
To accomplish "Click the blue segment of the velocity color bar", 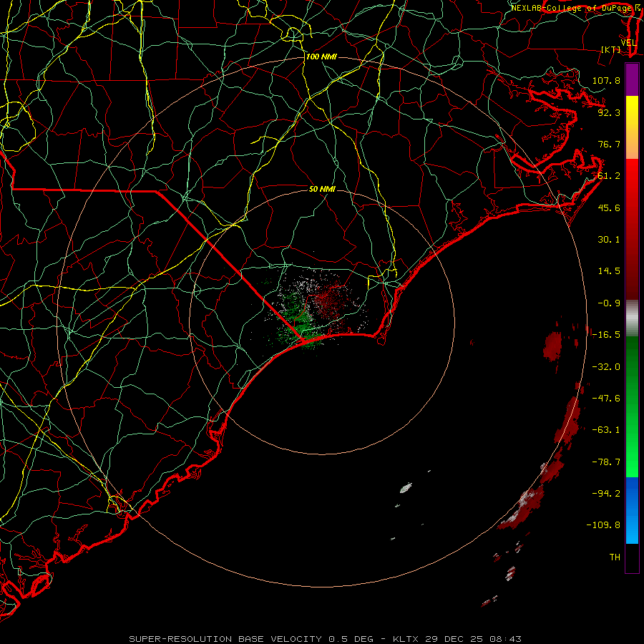I will click(632, 510).
